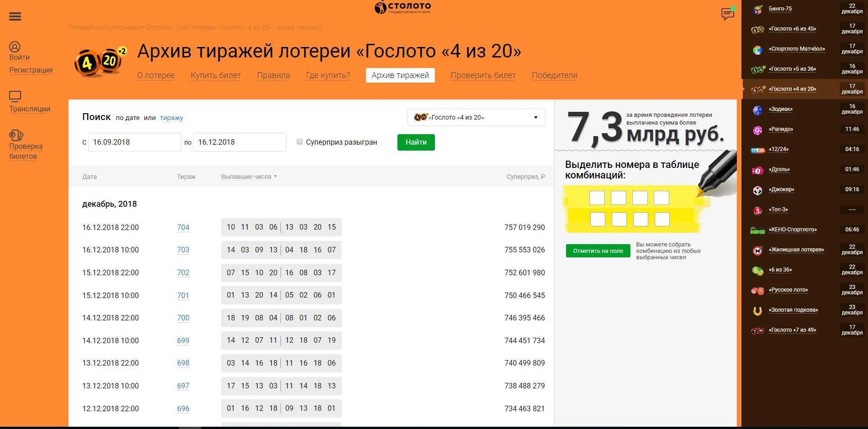Viewport: 868px width, 429px height.
Task: Open the lottery selection dropdown
Action: pos(476,117)
